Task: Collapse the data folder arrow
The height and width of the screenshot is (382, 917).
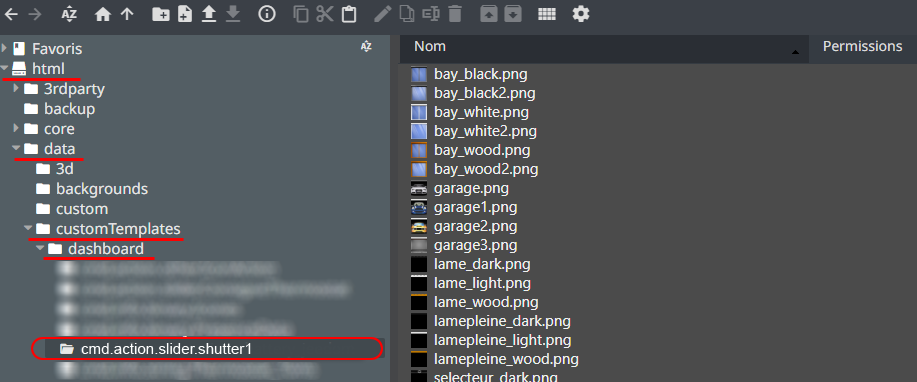Action: click(x=16, y=149)
